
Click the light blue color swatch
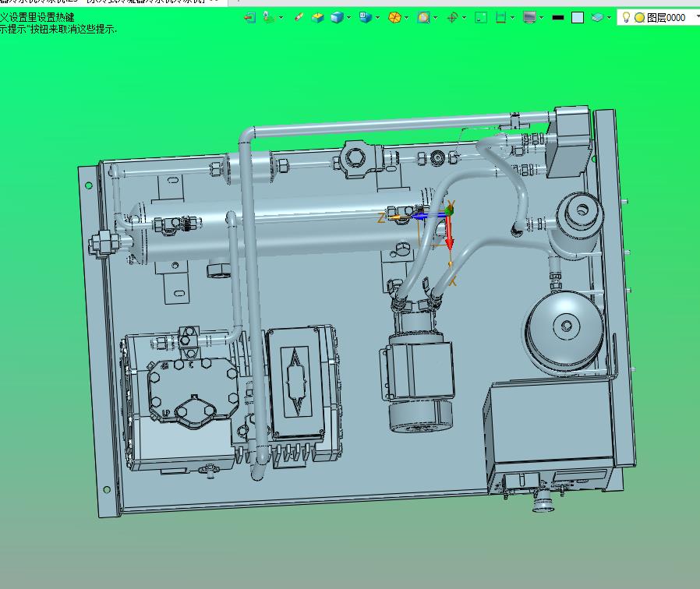point(578,17)
